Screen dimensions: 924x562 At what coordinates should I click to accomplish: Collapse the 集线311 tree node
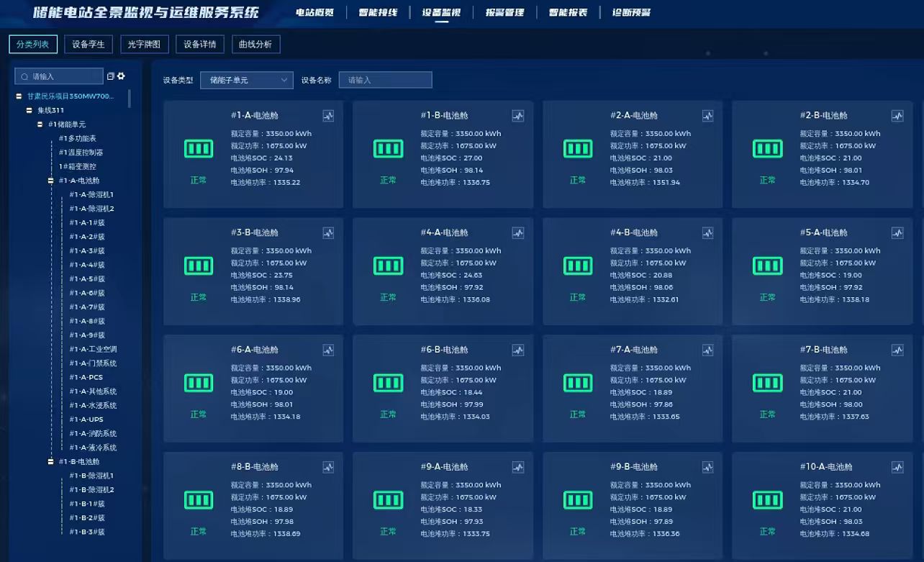pos(30,110)
